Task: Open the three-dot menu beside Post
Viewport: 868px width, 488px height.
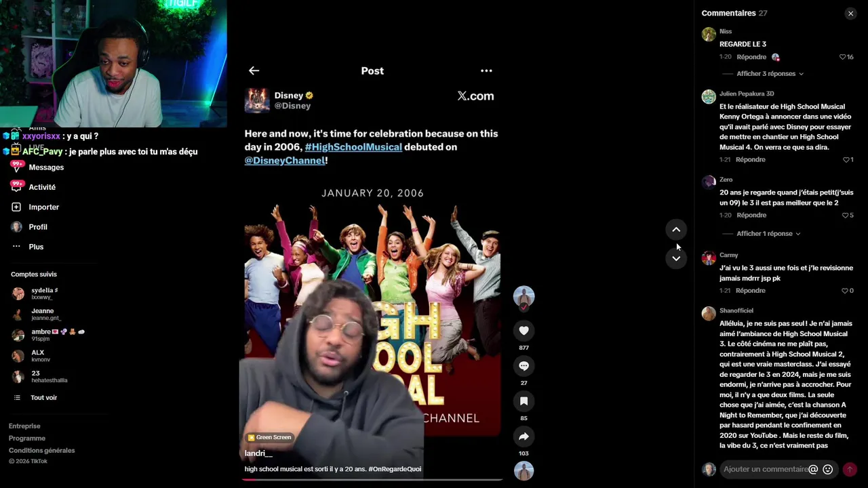Action: coord(486,70)
